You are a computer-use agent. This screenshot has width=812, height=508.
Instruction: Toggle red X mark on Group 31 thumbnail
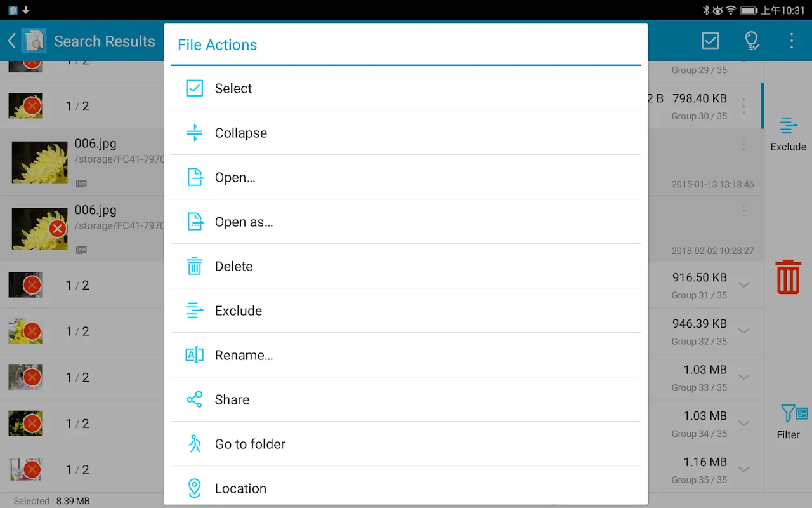pos(32,285)
